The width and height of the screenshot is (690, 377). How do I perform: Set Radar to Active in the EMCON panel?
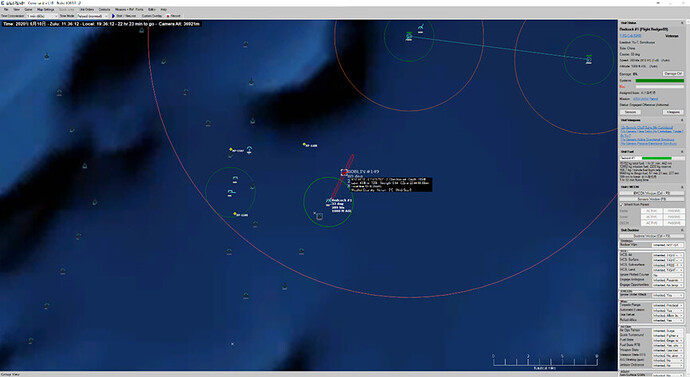(x=651, y=211)
